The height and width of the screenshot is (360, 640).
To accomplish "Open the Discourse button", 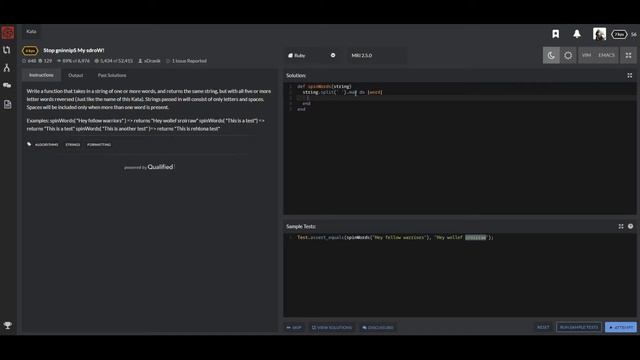I will 378,327.
